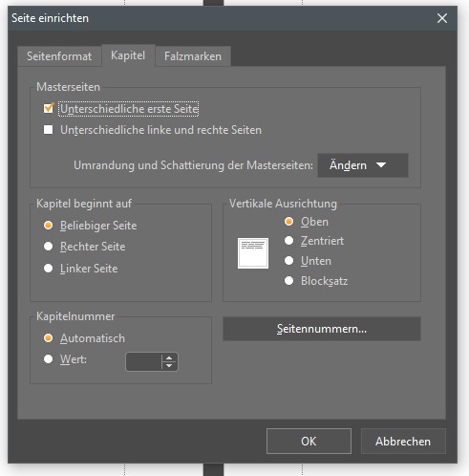Set vertical alignment to Oben

[288, 222]
